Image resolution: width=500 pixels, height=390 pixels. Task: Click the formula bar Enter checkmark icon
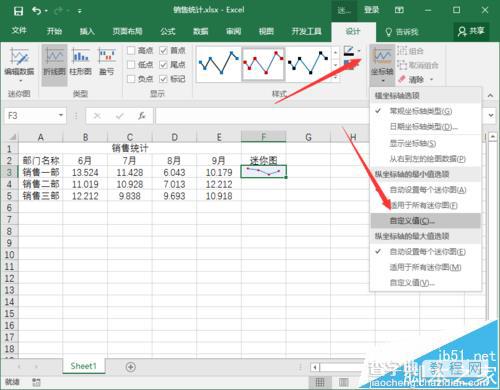[x=119, y=116]
